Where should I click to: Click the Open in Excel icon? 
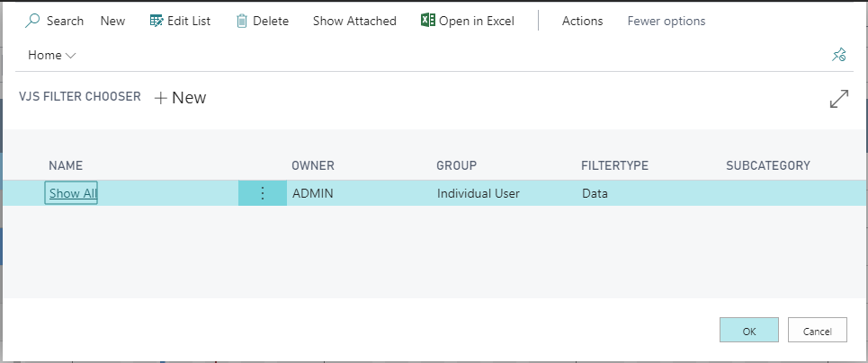(427, 21)
